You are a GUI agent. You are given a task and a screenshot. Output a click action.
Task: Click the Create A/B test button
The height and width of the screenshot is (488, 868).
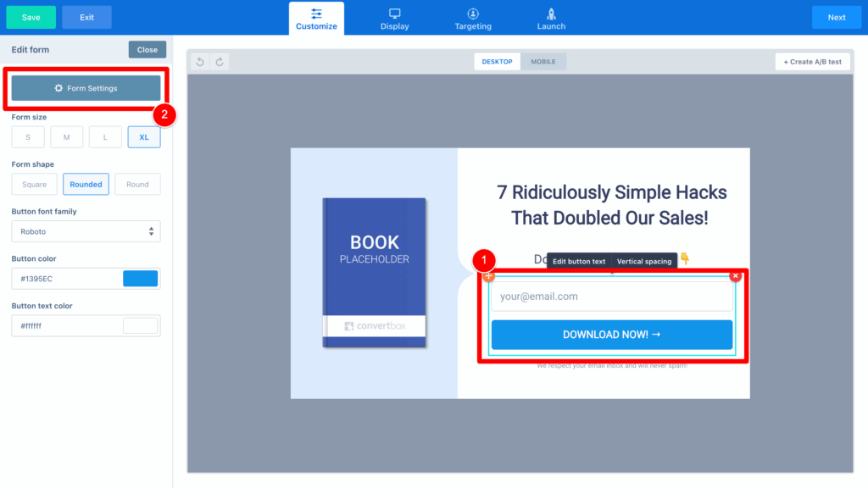pyautogui.click(x=812, y=62)
